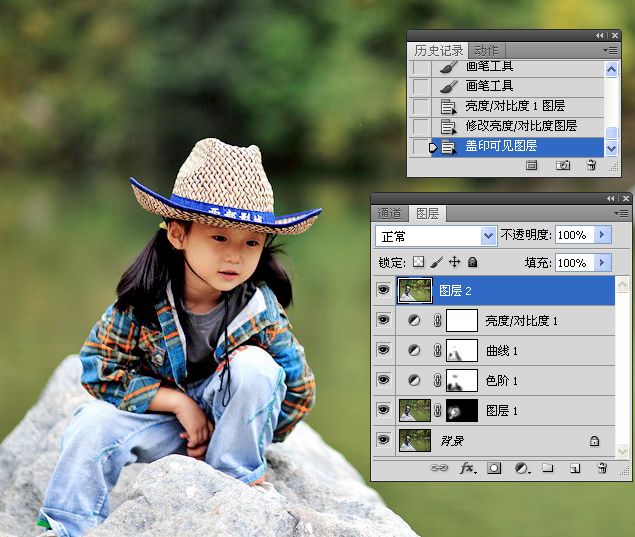The width and height of the screenshot is (635, 537).
Task: Create a new layer group folder icon
Action: tap(548, 468)
